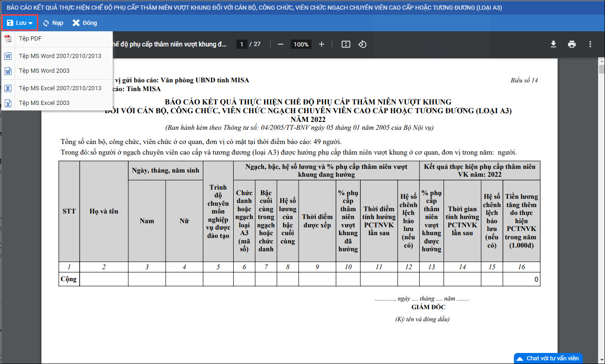Open the Lưu save dropdown
The height and width of the screenshot is (364, 605).
[x=19, y=23]
